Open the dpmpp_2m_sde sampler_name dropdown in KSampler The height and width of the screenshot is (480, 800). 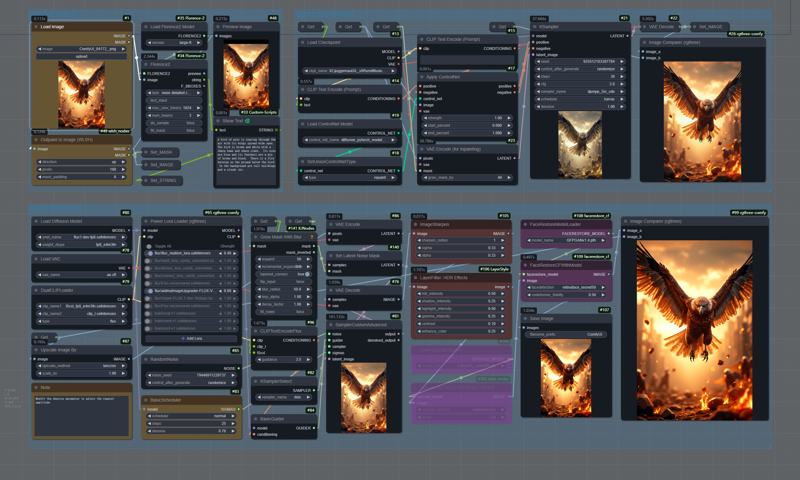pos(580,91)
